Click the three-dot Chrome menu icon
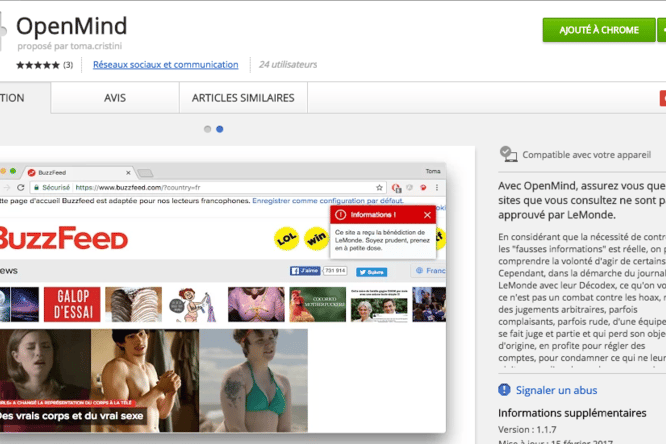Image resolution: width=666 pixels, height=444 pixels. click(437, 187)
